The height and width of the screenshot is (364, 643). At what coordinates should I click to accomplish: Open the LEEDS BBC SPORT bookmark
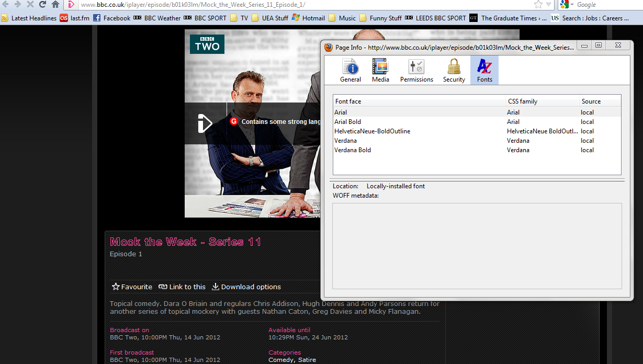pos(435,18)
